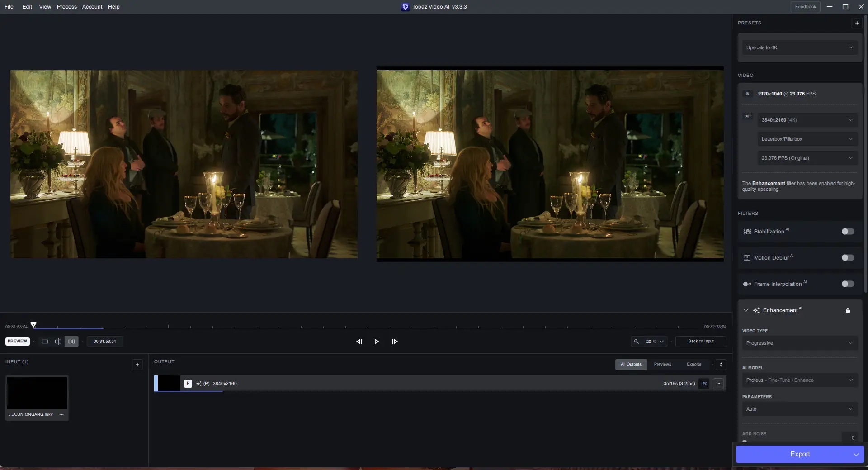Switch to side-by-side view layout
Image resolution: width=868 pixels, height=470 pixels.
coord(71,342)
